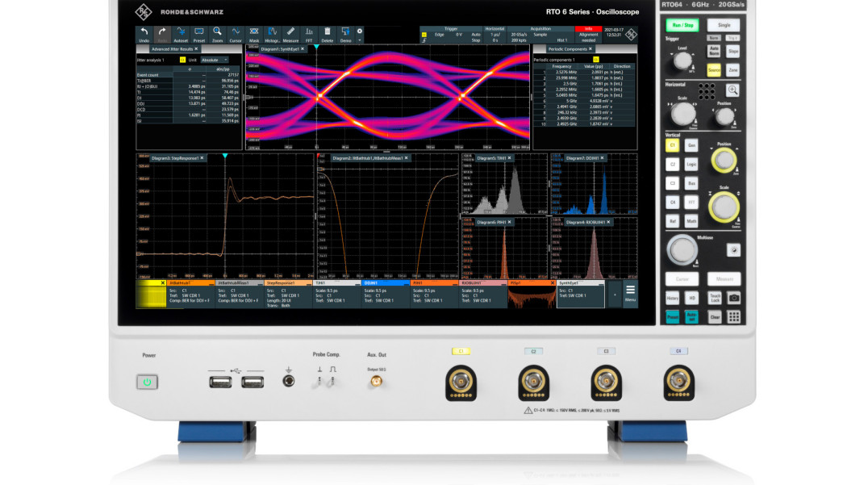The width and height of the screenshot is (868, 485).
Task: Tap the apps grid key
Action: (733, 316)
